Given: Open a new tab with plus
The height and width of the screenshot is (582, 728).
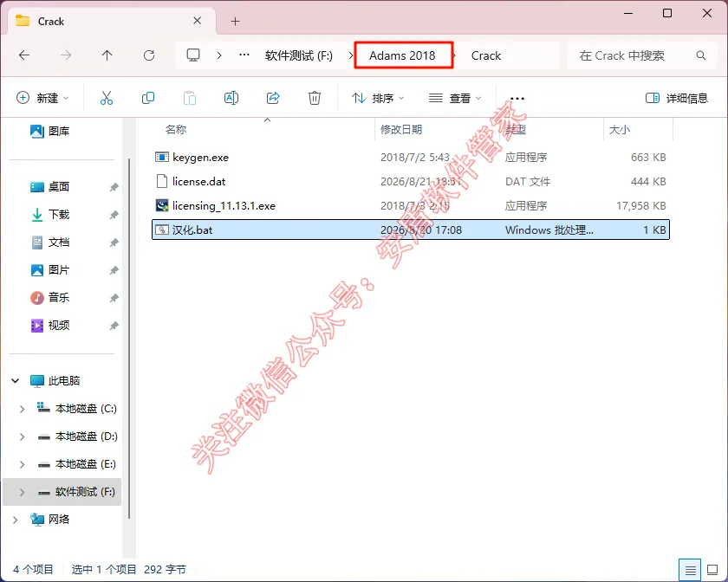Looking at the screenshot, I should [236, 22].
